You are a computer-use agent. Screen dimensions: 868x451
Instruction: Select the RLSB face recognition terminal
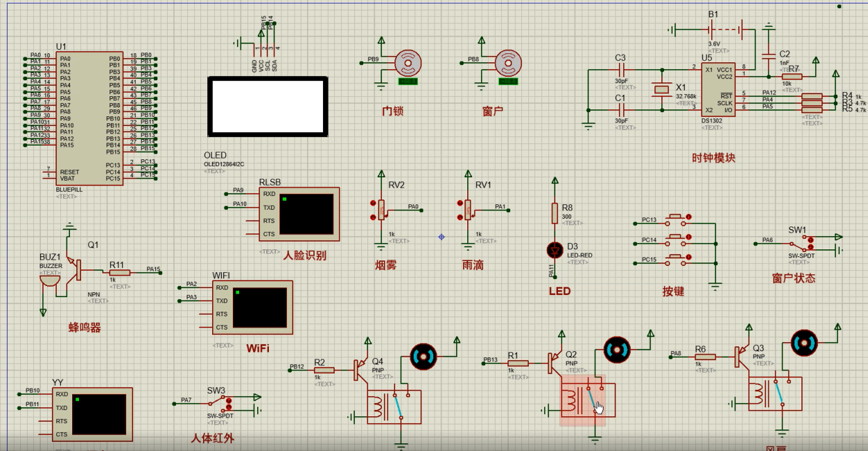299,215
